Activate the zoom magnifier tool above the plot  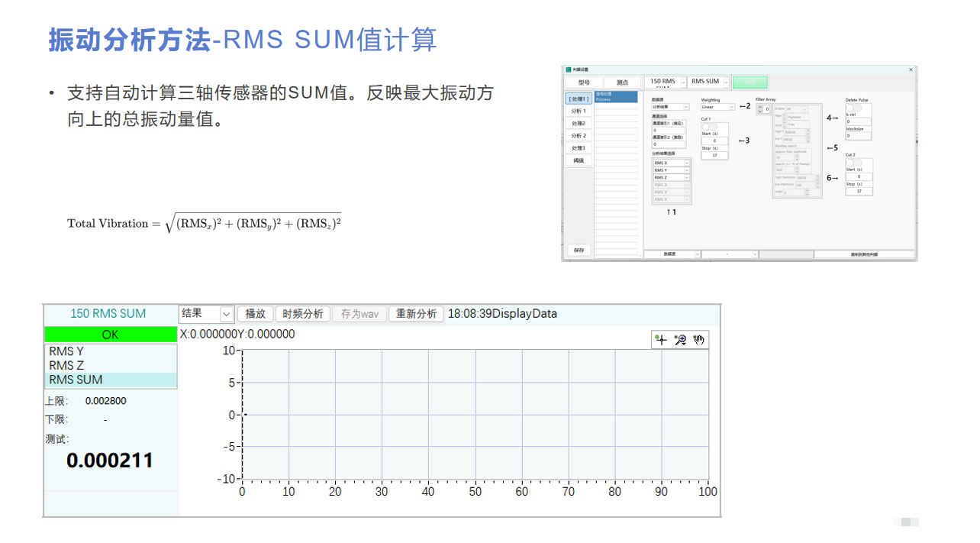click(680, 340)
